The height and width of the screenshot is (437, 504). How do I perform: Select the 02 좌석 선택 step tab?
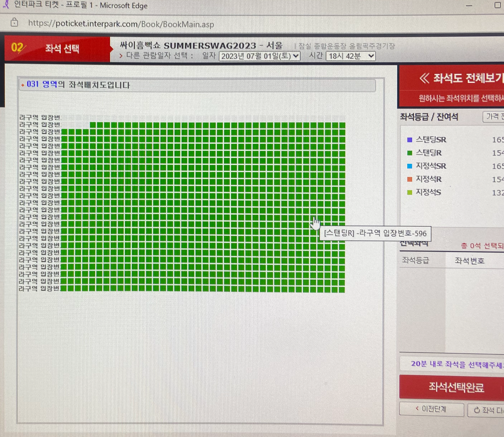click(57, 48)
